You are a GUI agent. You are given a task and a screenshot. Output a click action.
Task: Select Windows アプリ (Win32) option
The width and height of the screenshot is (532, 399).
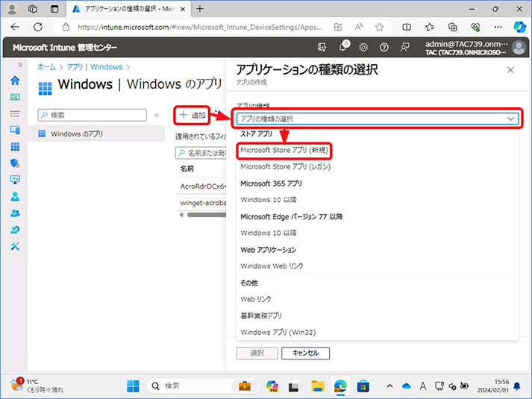click(x=278, y=332)
